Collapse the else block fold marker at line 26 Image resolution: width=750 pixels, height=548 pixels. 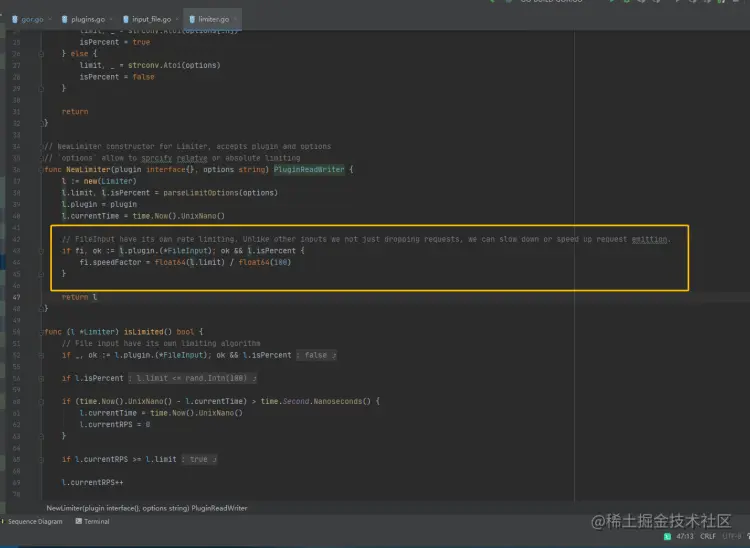pyautogui.click(x=41, y=54)
